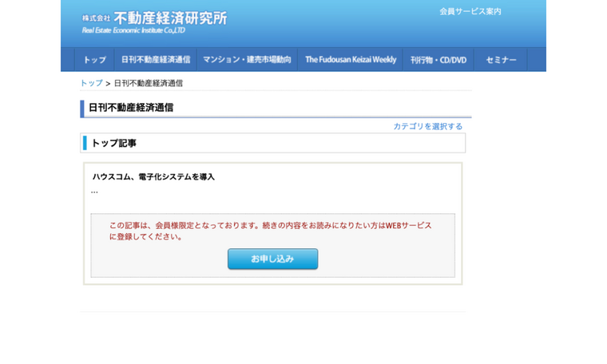Go to マンション・建売市場動向 navigation item
607x364 pixels.
(x=246, y=60)
